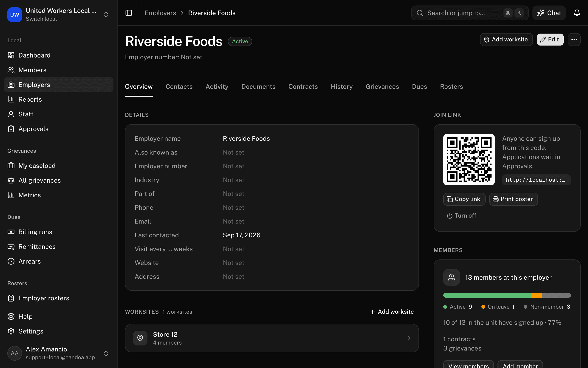
Task: Click the UW local avatar
Action: tap(14, 14)
